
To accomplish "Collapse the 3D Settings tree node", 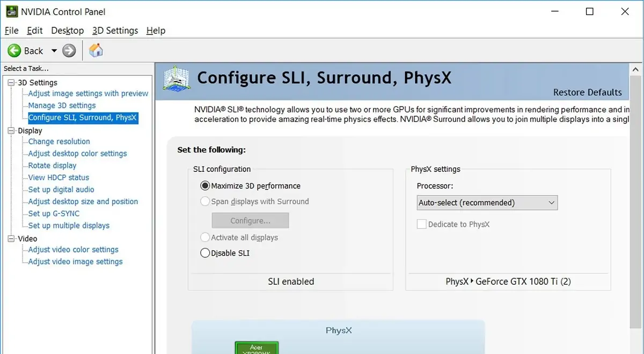I will pos(12,83).
